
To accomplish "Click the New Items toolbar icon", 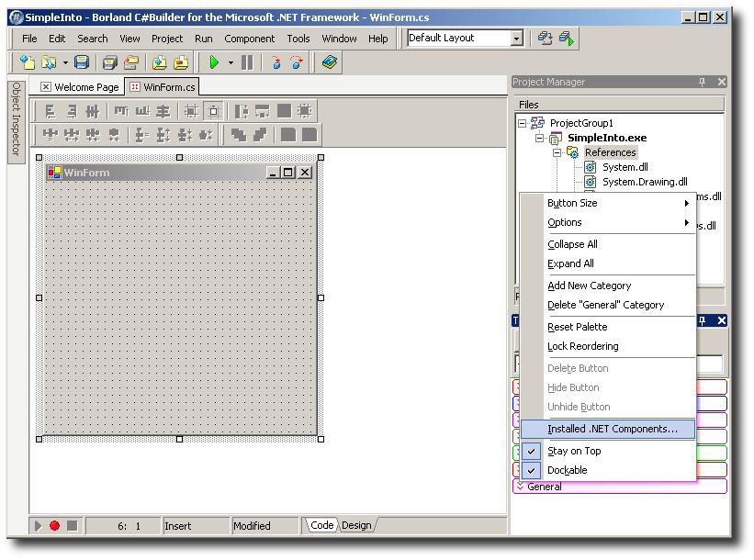I will click(x=27, y=62).
